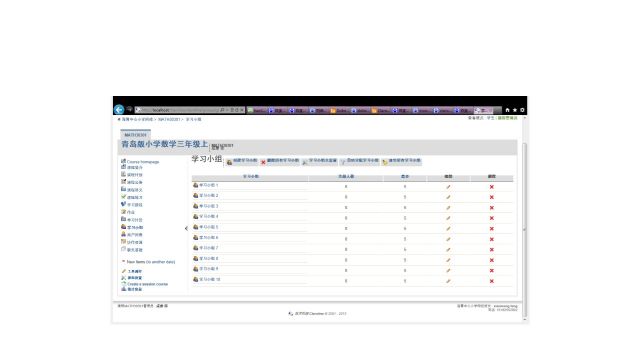Collapse the left sidebar with the arrow handle
Screen dimensions: 640x360
click(186, 229)
